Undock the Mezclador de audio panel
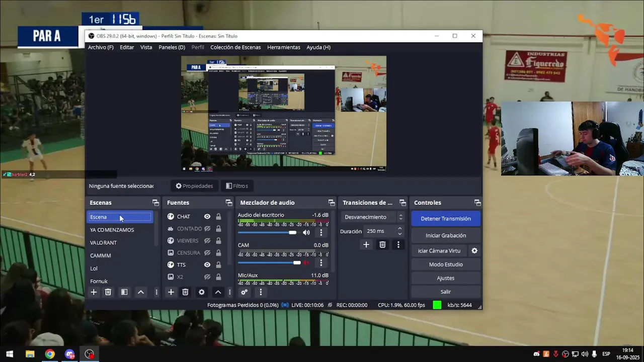 click(x=332, y=203)
